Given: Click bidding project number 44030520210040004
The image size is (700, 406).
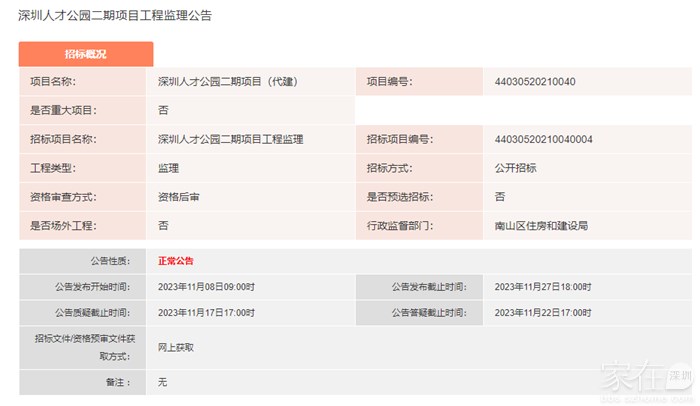Looking at the screenshot, I should pyautogui.click(x=544, y=139).
